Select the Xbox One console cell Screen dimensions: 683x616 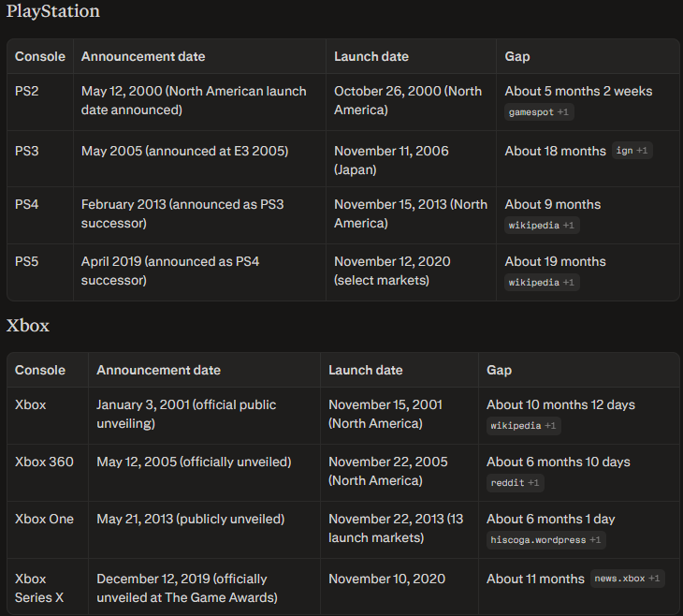pyautogui.click(x=48, y=530)
